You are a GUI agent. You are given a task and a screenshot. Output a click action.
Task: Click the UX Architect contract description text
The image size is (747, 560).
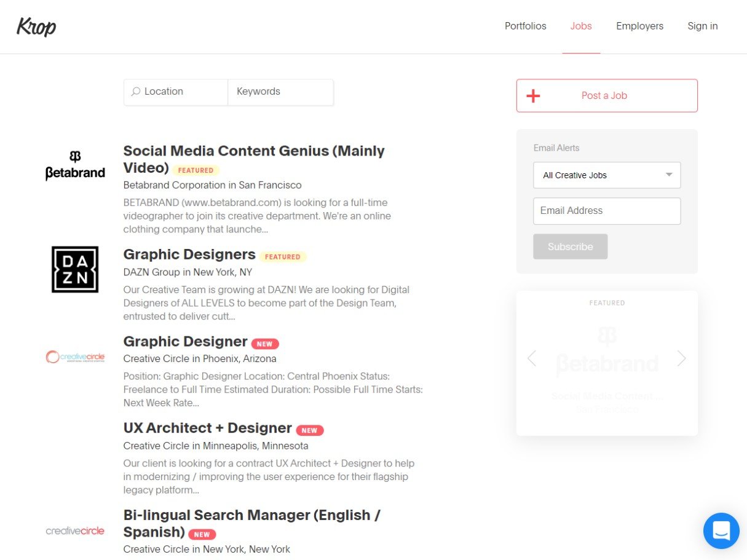point(269,477)
